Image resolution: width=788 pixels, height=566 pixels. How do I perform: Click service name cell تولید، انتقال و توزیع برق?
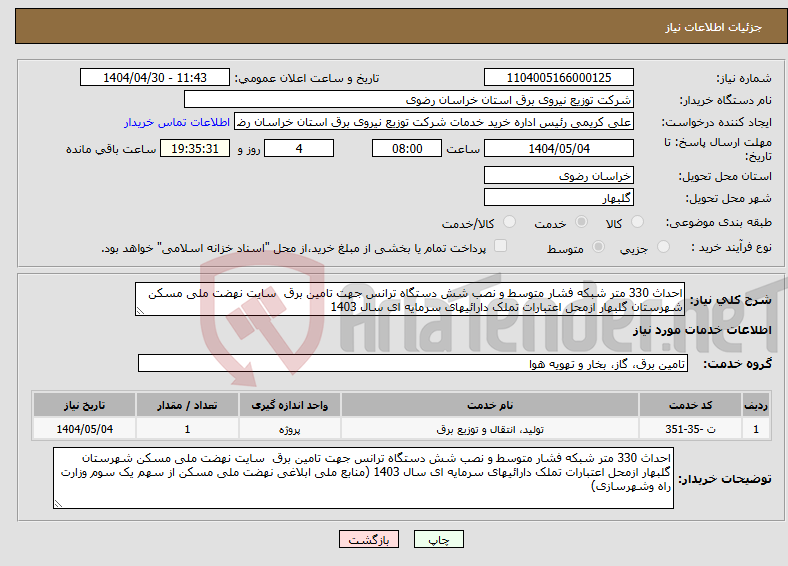[x=490, y=429]
